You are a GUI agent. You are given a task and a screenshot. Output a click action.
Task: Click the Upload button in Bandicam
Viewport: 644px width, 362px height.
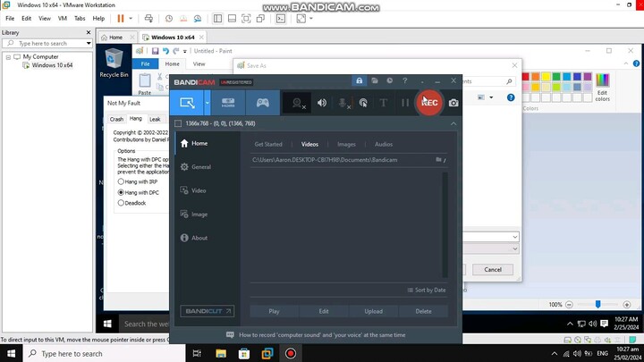[x=373, y=311]
